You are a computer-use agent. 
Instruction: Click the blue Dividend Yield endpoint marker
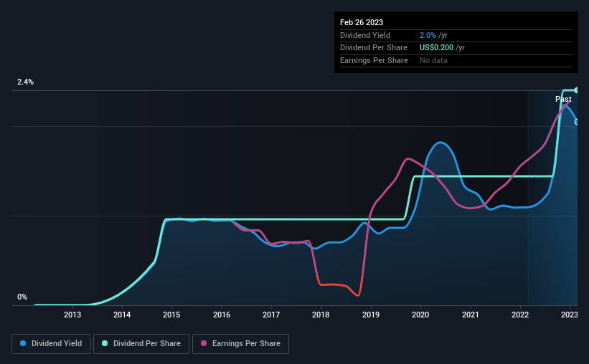point(576,122)
